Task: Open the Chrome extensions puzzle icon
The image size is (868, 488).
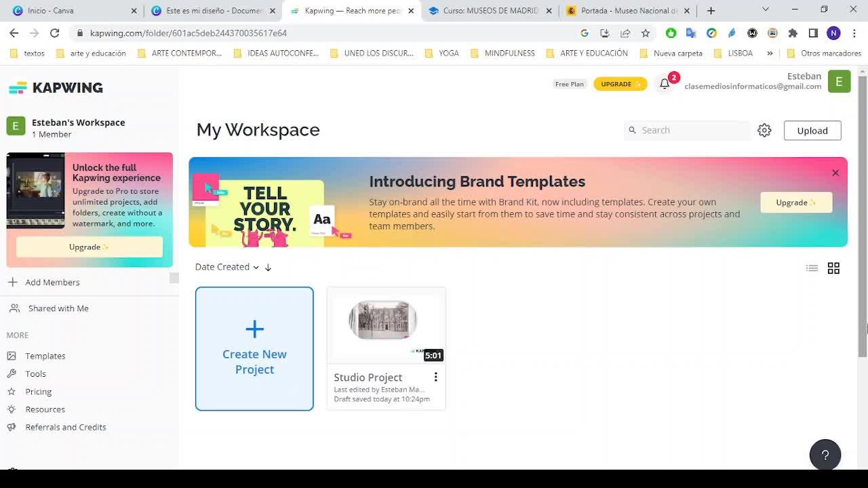Action: tap(793, 33)
